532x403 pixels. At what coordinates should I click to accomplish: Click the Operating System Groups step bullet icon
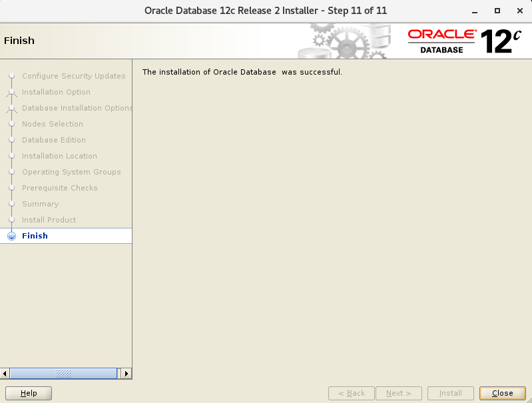tap(11, 171)
